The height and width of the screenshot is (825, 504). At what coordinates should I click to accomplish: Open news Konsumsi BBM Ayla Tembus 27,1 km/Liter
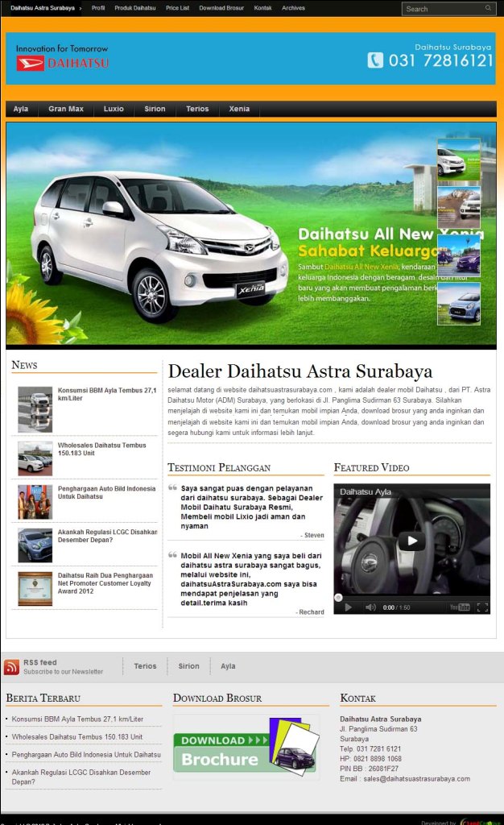107,394
